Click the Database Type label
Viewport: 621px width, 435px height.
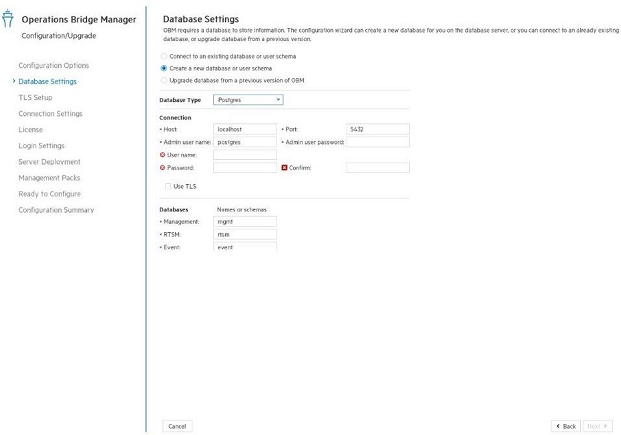click(180, 100)
